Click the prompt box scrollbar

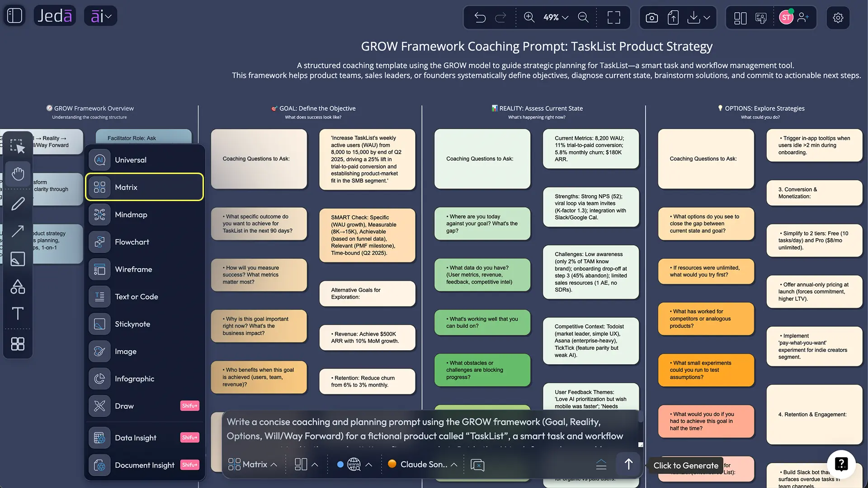[x=640, y=418]
